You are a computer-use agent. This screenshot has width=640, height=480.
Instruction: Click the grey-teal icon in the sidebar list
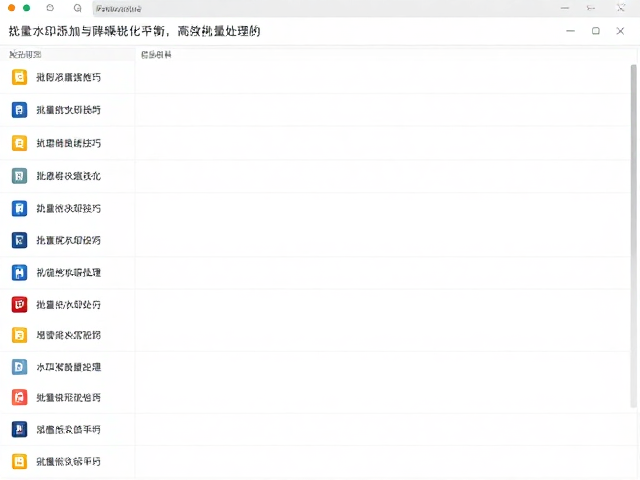(19, 176)
